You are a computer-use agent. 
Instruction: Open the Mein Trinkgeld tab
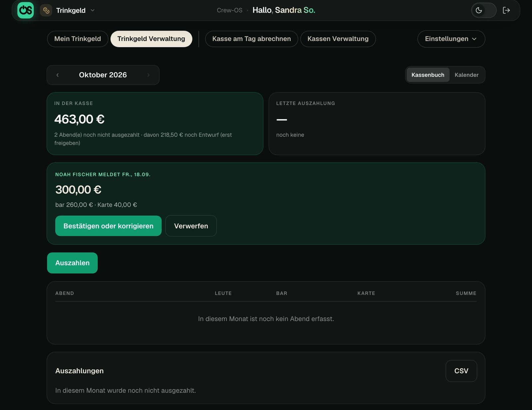coord(77,39)
